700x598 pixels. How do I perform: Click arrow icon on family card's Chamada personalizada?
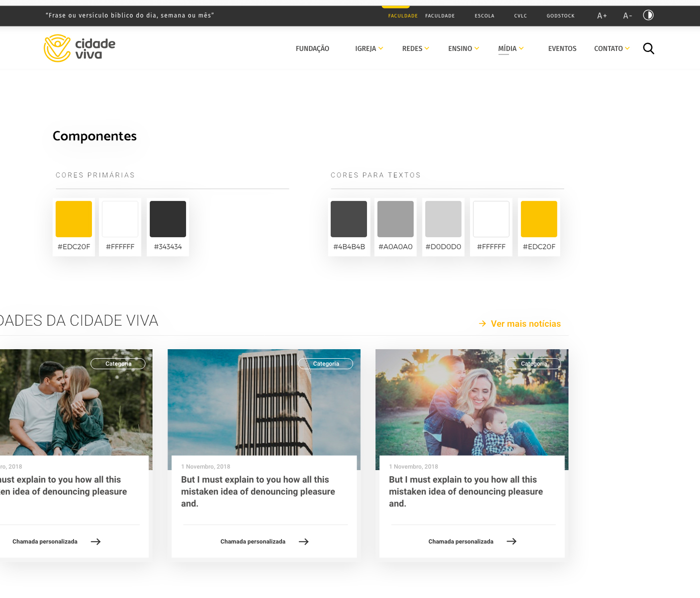(511, 542)
